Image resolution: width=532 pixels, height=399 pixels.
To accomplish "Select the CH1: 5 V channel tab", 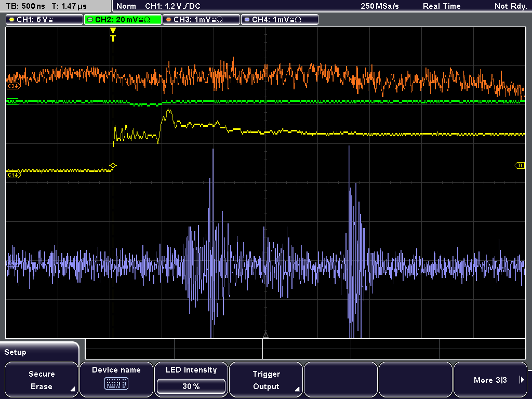I will click(x=45, y=20).
